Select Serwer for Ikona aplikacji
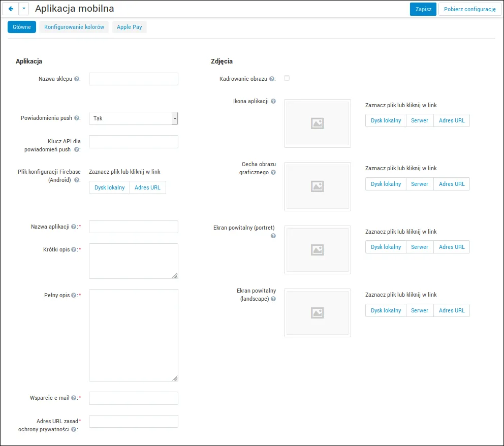The width and height of the screenshot is (504, 446). click(x=420, y=120)
